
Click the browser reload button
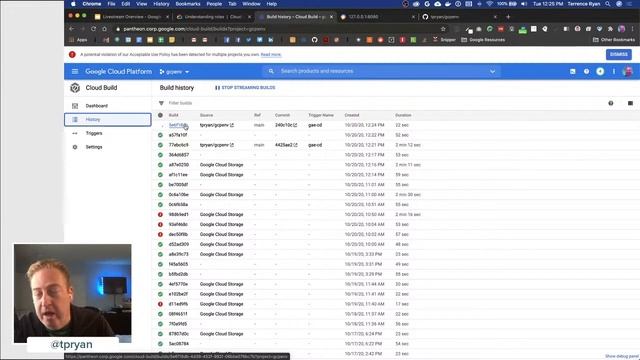click(x=93, y=29)
